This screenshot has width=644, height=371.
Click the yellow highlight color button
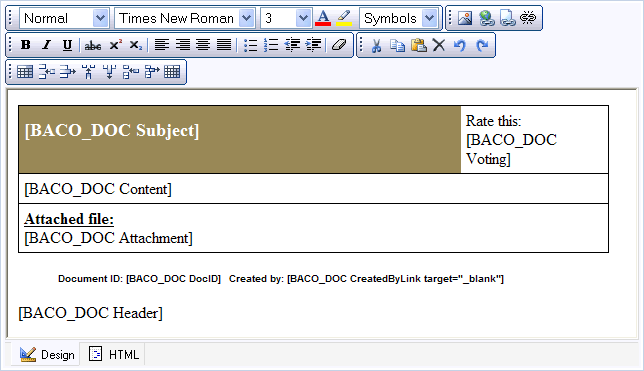pyautogui.click(x=344, y=18)
